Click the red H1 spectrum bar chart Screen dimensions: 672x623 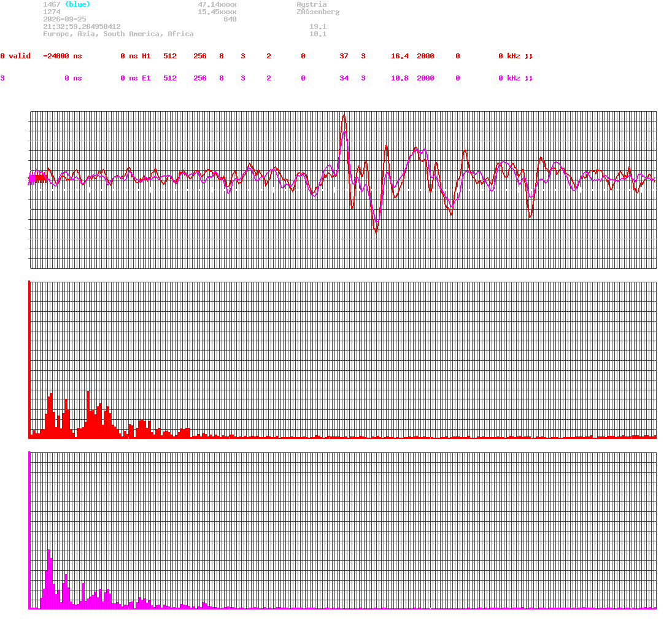point(342,360)
